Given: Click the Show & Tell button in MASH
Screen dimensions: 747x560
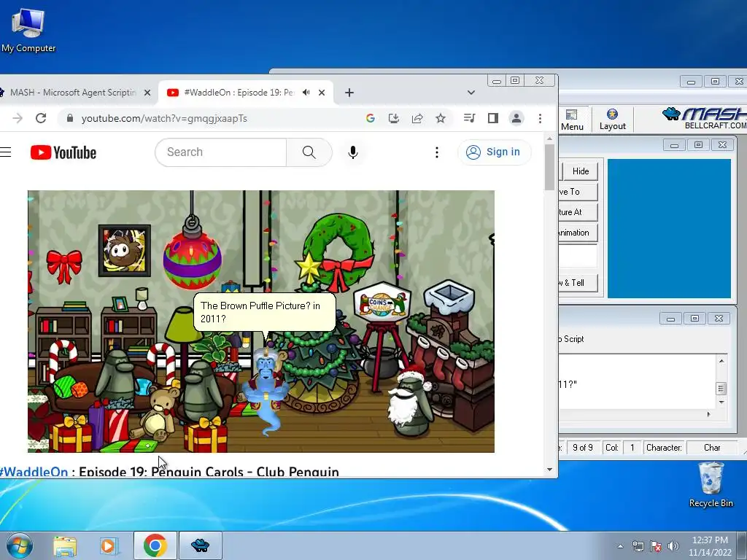Looking at the screenshot, I should 578,282.
